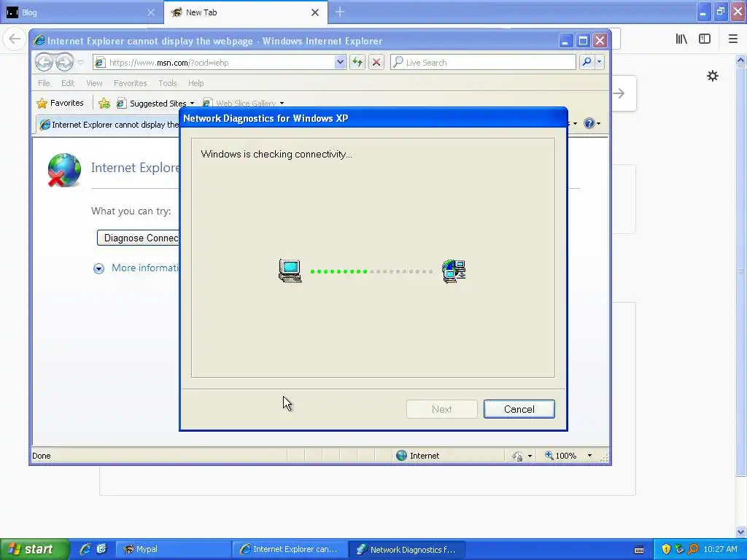747x560 pixels.
Task: Switch to Internet Explorer taskbar button
Action: coord(290,549)
